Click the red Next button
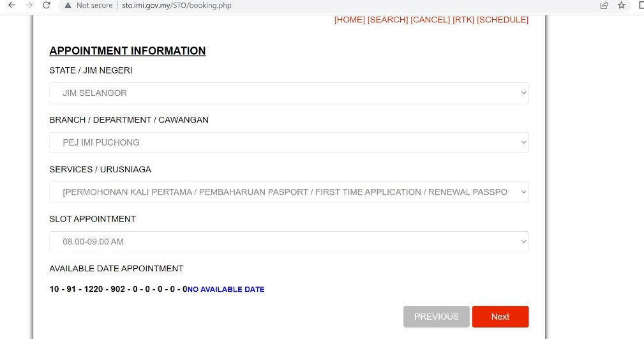This screenshot has height=339, width=644. [500, 317]
